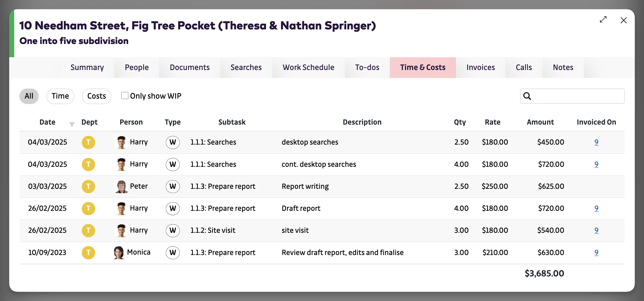Open invoice 9 link in Monica's row
The image size is (644, 301).
596,252
